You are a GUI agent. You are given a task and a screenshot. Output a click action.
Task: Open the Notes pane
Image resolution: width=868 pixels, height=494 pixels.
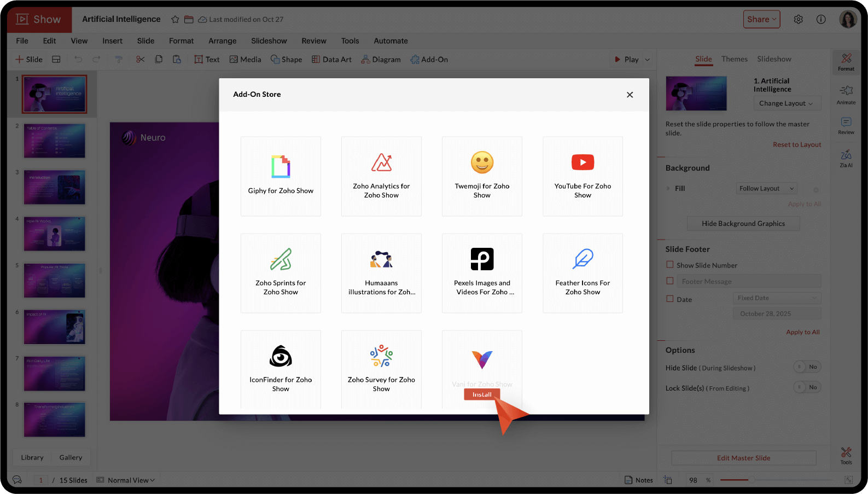tap(639, 480)
